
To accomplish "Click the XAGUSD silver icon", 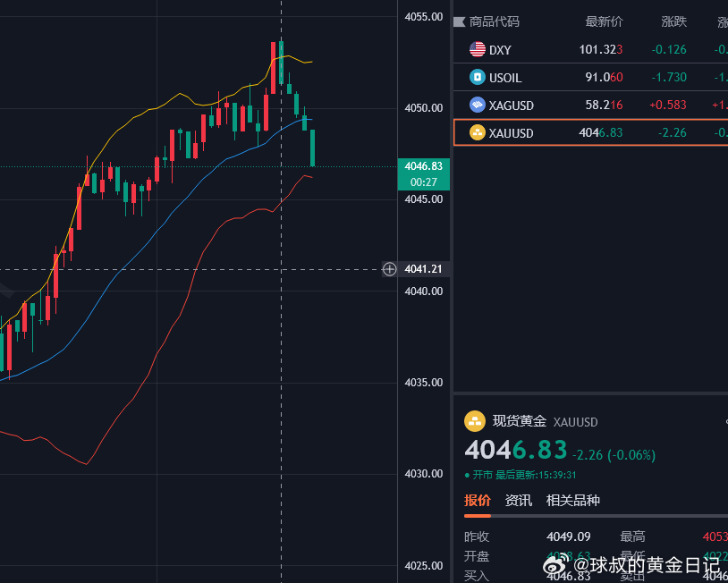I will [x=478, y=105].
